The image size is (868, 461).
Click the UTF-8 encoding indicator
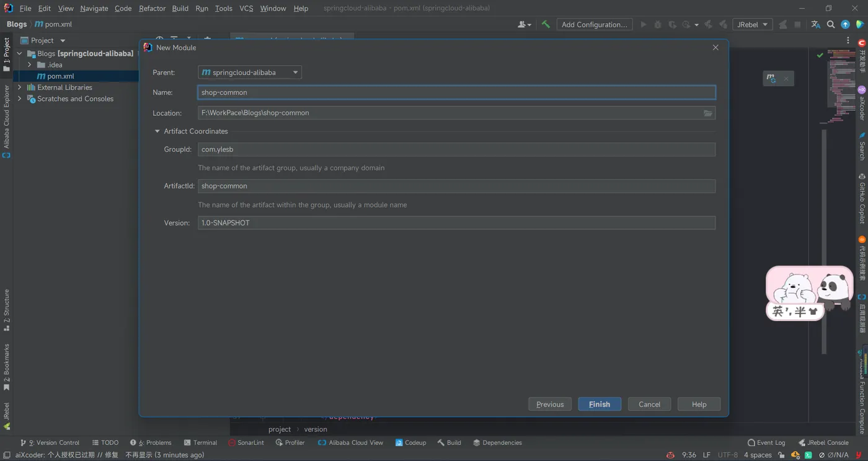pyautogui.click(x=728, y=455)
